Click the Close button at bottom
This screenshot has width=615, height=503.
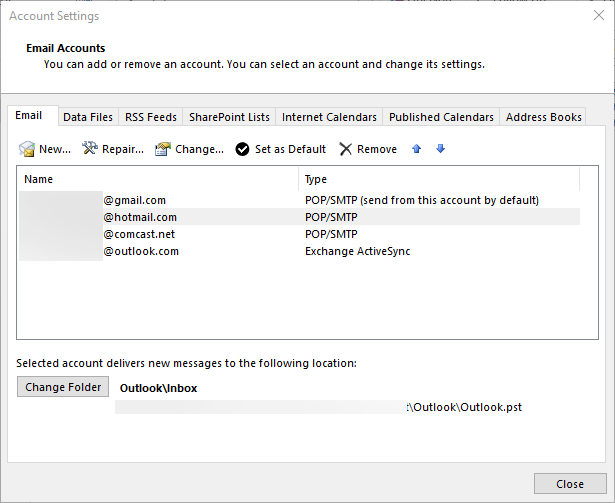570,484
